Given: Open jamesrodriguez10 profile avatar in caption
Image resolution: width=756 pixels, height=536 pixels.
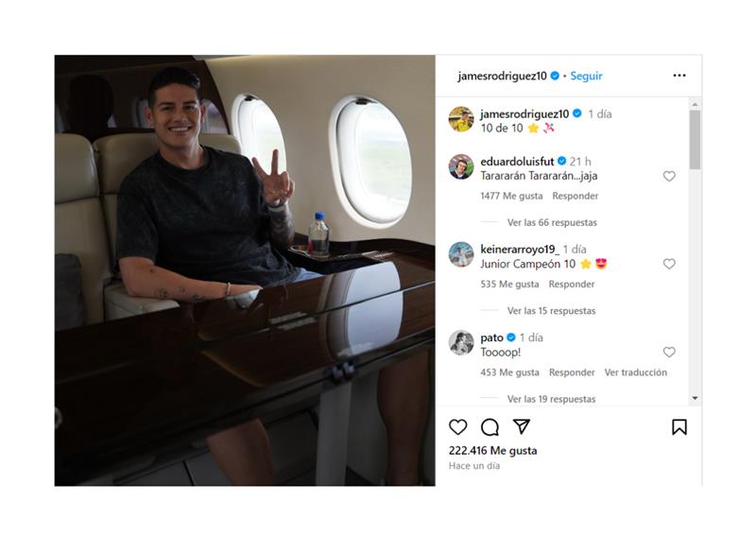Looking at the screenshot, I should pos(461,119).
